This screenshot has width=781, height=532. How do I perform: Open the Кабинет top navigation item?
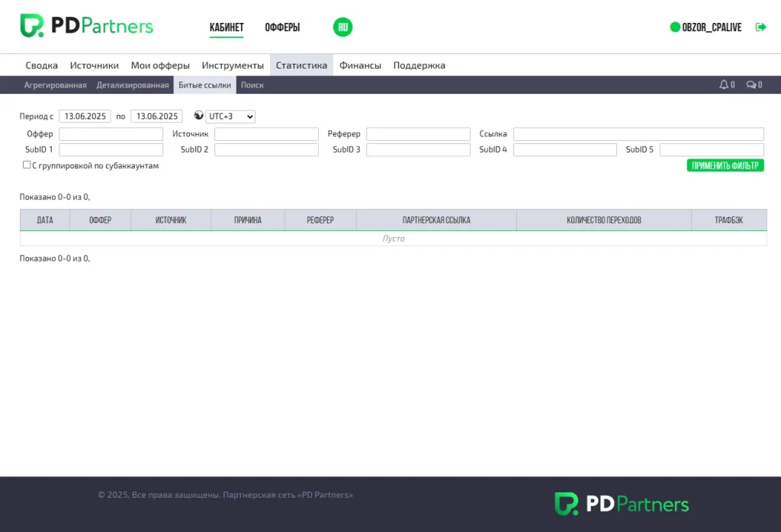227,27
